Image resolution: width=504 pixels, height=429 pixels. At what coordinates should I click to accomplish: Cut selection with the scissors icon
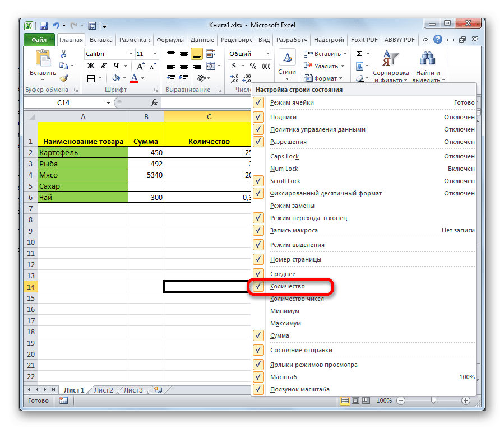pyautogui.click(x=64, y=54)
